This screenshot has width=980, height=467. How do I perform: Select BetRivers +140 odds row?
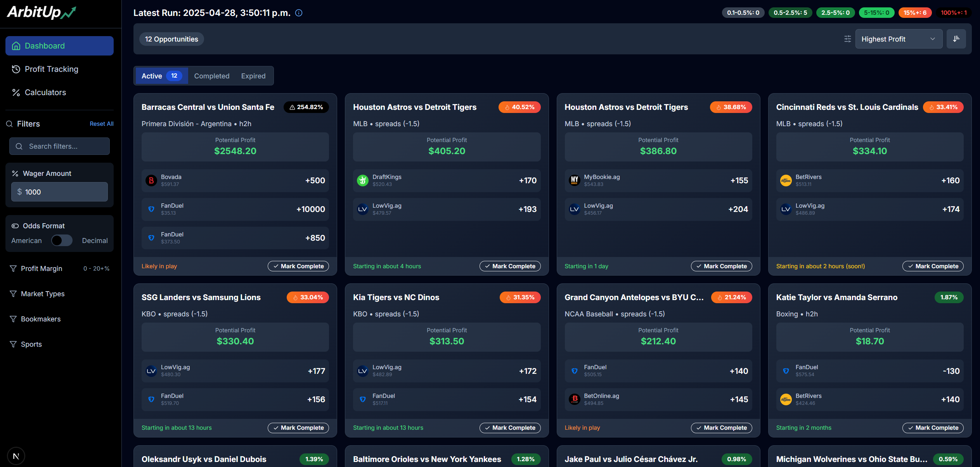(x=870, y=399)
